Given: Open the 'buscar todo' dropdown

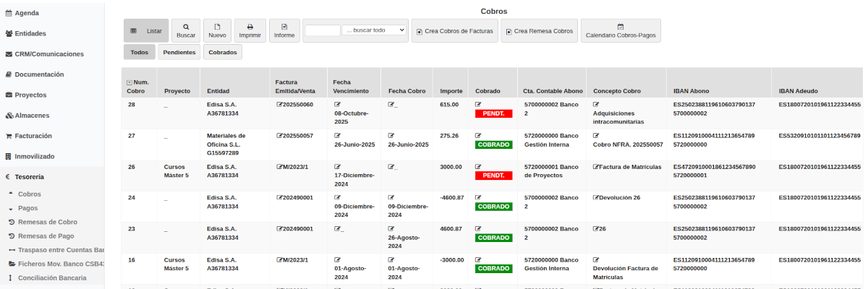Looking at the screenshot, I should tap(374, 30).
